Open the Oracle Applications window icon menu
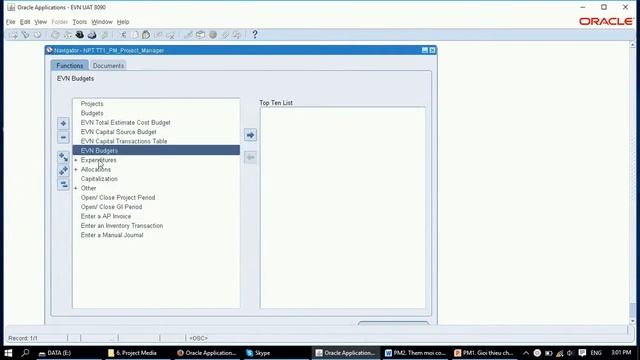This screenshot has height=360, width=640. pos(11,7)
